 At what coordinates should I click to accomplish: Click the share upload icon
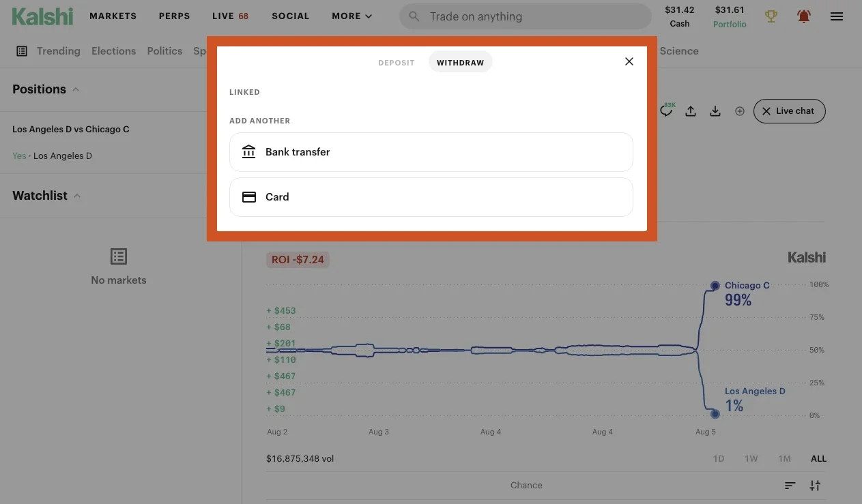coord(691,111)
